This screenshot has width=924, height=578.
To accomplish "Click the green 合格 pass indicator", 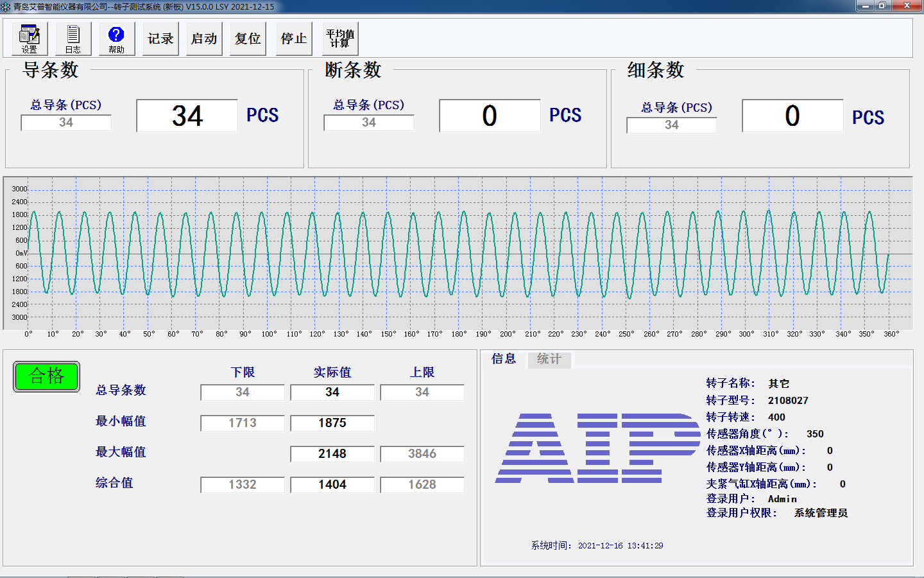I will point(46,377).
